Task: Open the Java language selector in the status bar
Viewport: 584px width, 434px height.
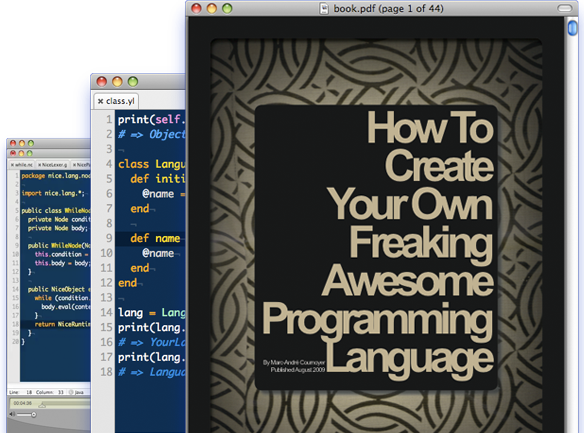Action: (77, 392)
